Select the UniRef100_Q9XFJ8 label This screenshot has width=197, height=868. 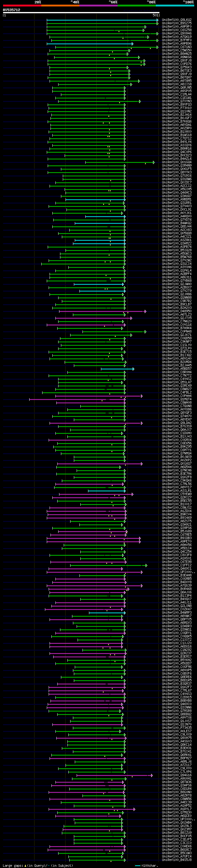[x=177, y=60]
